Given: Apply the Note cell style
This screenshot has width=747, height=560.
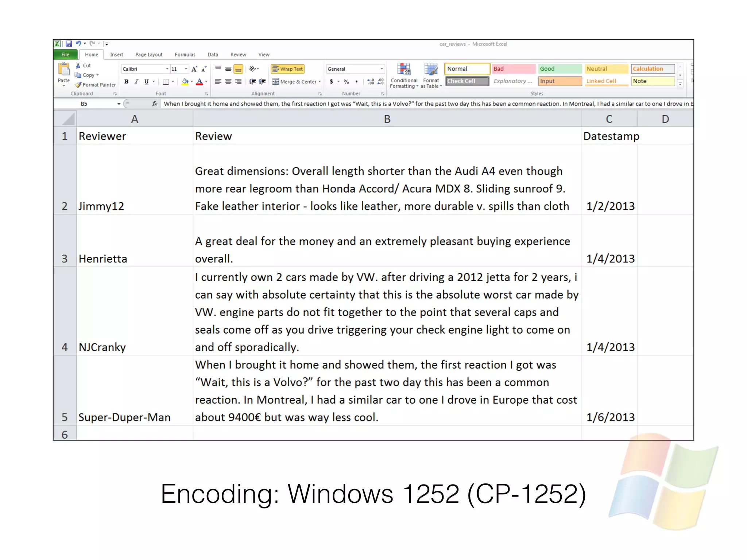Looking at the screenshot, I should coord(653,81).
